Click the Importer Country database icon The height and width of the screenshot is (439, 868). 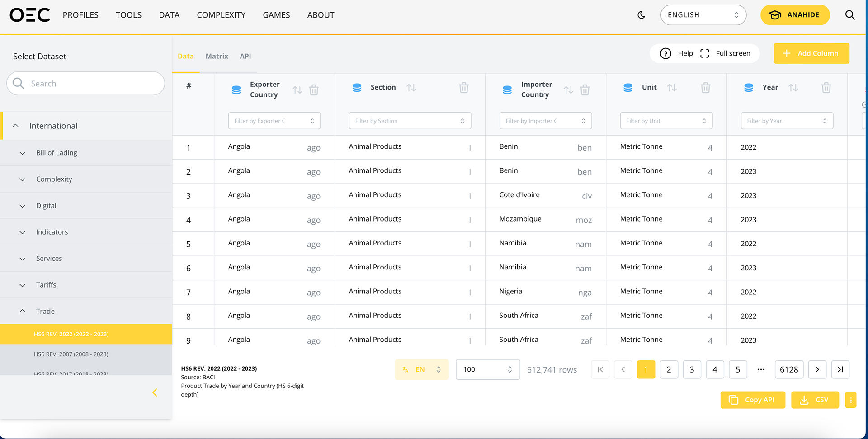(x=507, y=90)
